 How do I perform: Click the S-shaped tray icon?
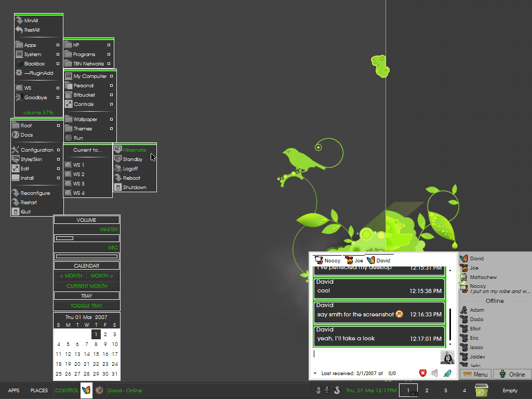coord(337,390)
